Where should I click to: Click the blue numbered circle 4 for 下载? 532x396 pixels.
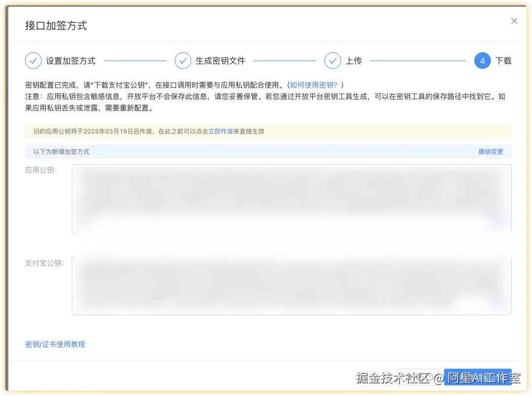[x=483, y=60]
